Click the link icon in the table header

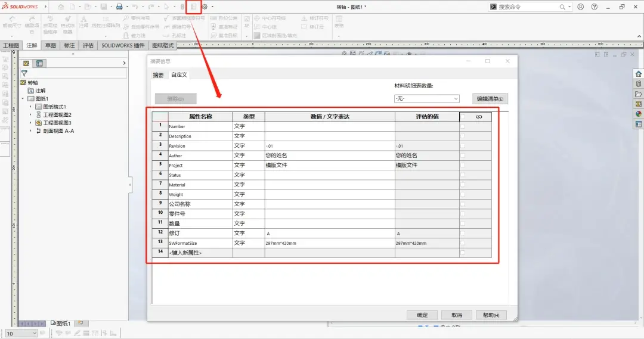(479, 117)
